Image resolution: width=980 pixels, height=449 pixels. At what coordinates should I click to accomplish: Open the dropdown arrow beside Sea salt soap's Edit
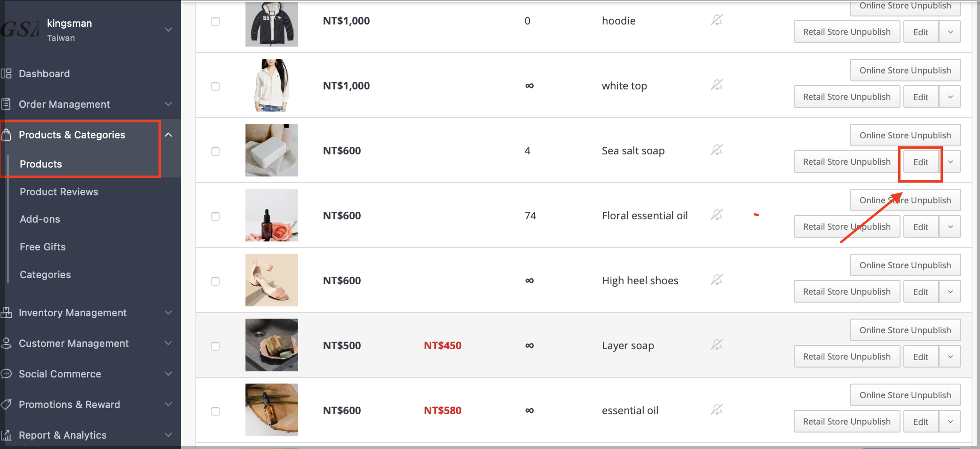tap(950, 161)
